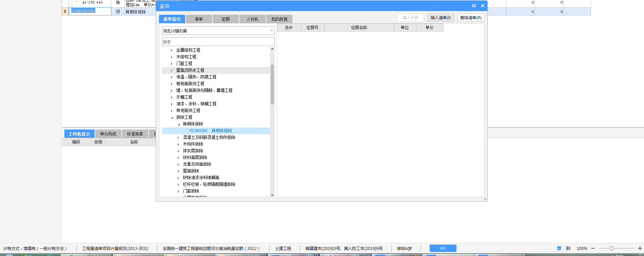
Task: Click 工程量清单项目计量规范(2013-河北) status text
Action: [x=115, y=249]
